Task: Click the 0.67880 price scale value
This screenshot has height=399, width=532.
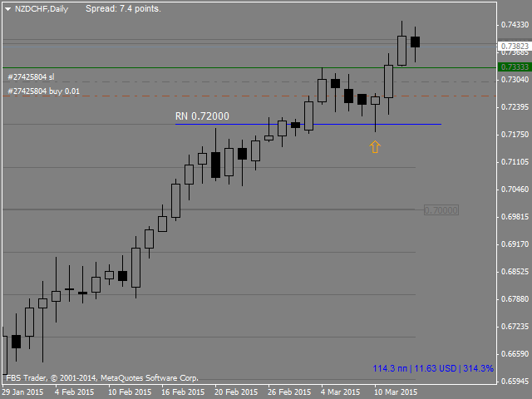Action: tap(515, 299)
